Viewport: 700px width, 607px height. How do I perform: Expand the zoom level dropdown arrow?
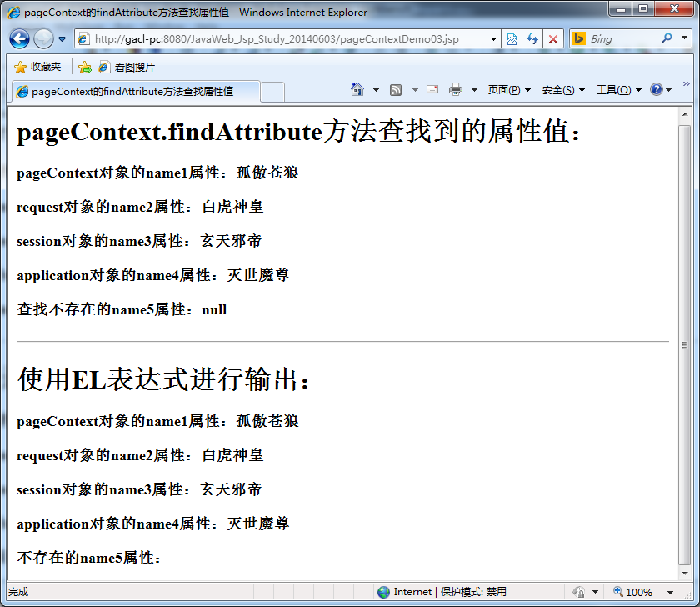pos(670,593)
